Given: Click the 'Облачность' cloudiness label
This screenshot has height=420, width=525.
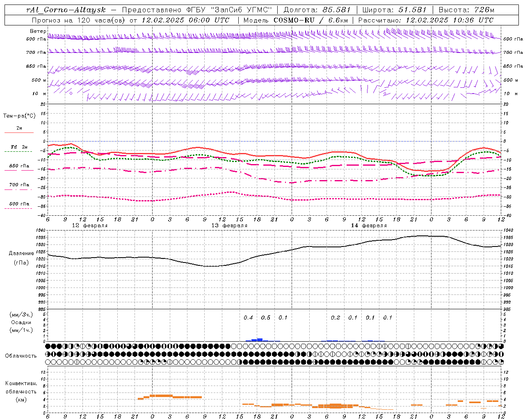Looking at the screenshot, I should point(21,356).
